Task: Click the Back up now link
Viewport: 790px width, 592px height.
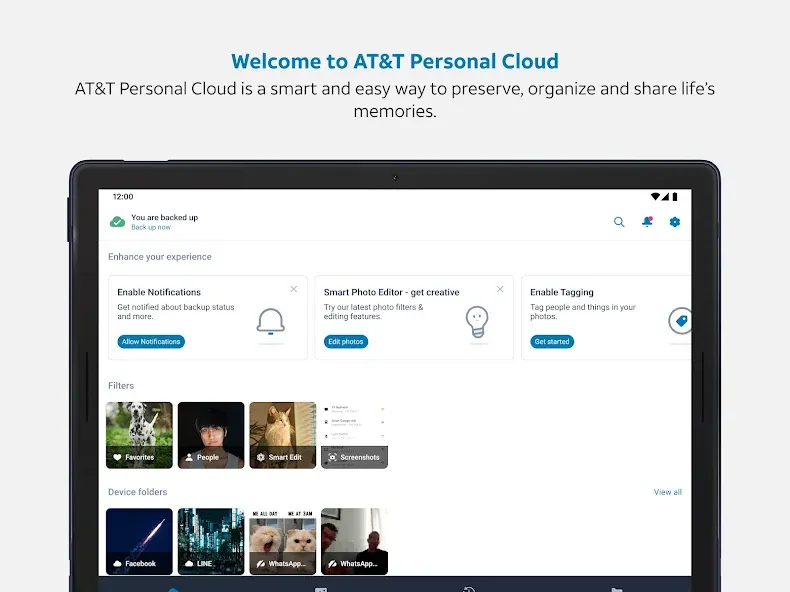Action: [151, 227]
